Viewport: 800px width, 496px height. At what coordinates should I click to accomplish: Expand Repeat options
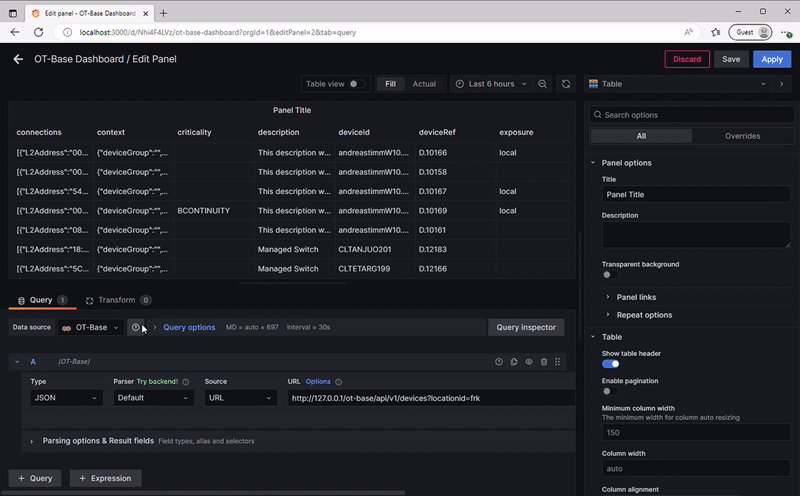click(x=644, y=315)
